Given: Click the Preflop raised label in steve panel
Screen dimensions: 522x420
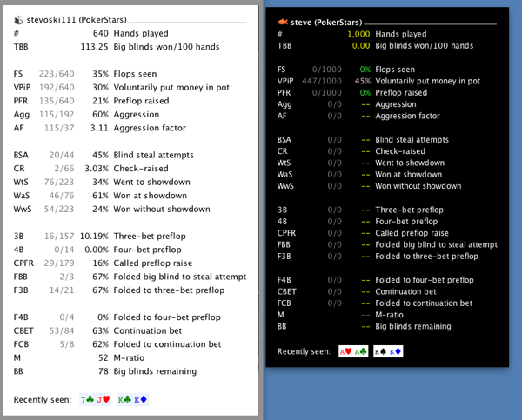Looking at the screenshot, I should coord(401,93).
